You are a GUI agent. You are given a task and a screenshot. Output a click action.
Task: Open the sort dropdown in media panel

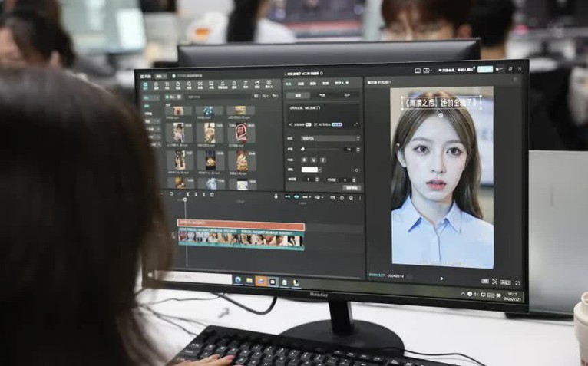[x=266, y=96]
